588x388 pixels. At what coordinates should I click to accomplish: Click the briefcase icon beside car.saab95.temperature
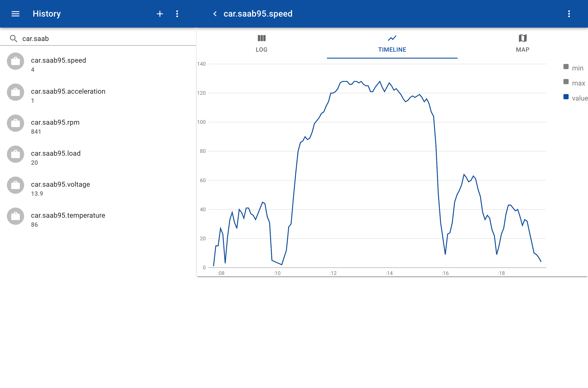click(x=15, y=216)
